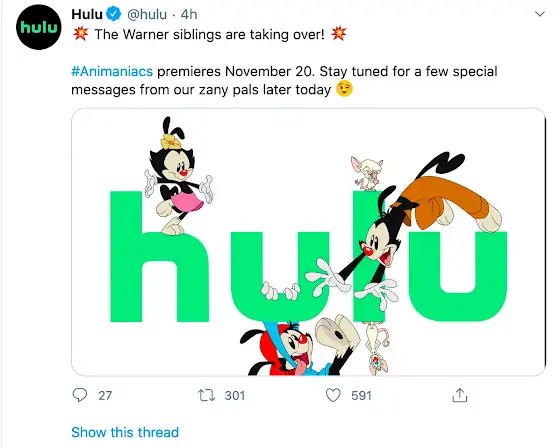Retweet the Hulu Animaniacs tweet

(x=206, y=395)
